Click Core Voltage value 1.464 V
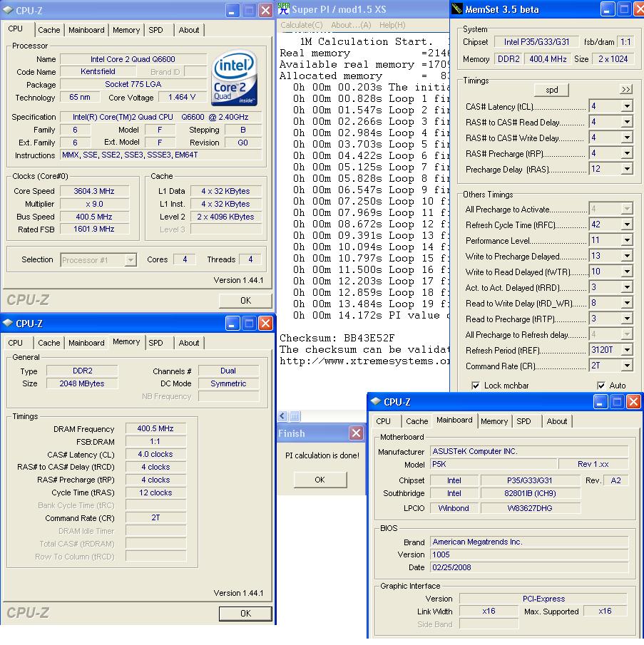Screen dimensions: 644x645 pos(181,97)
